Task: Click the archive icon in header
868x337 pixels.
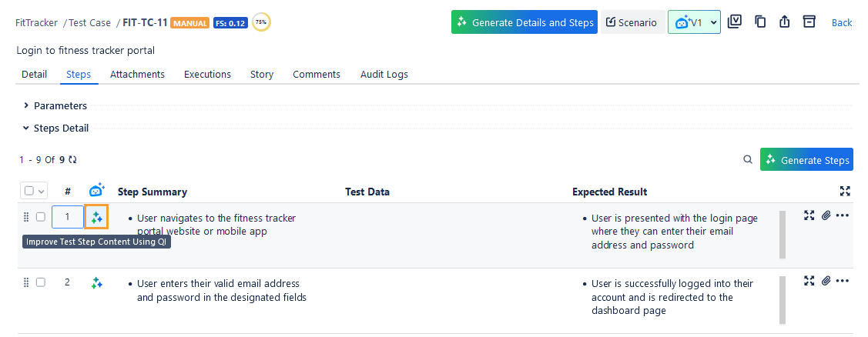Action: (x=809, y=22)
